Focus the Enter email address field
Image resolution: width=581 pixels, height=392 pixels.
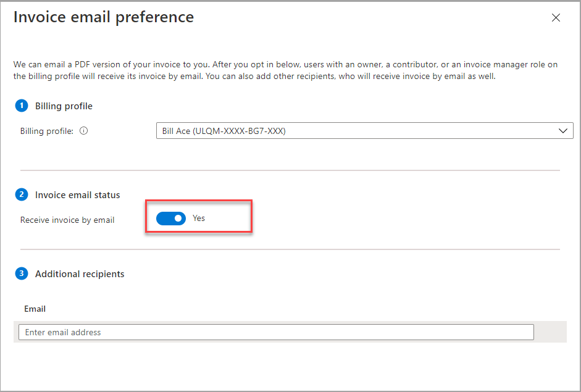(276, 332)
